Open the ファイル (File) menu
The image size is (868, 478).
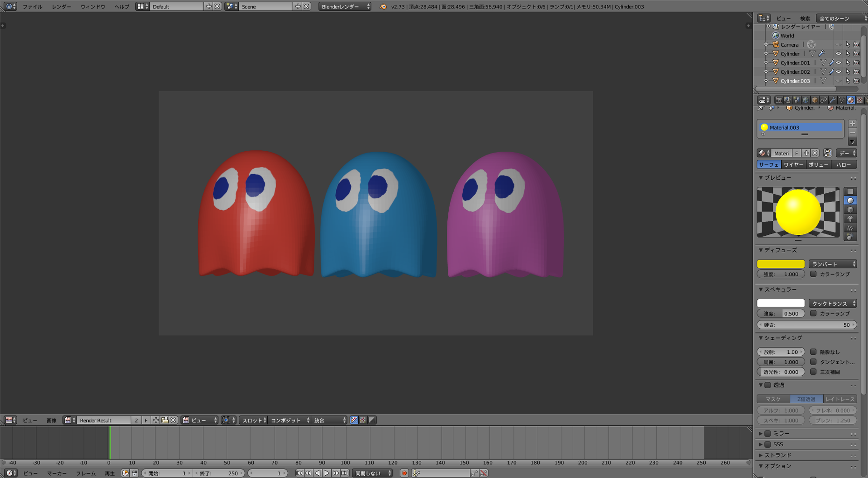(32, 7)
